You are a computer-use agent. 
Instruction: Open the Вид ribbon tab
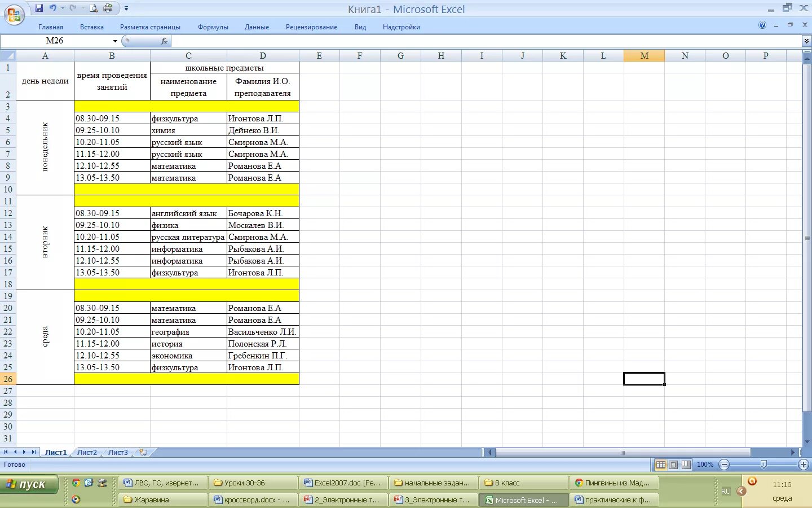360,27
